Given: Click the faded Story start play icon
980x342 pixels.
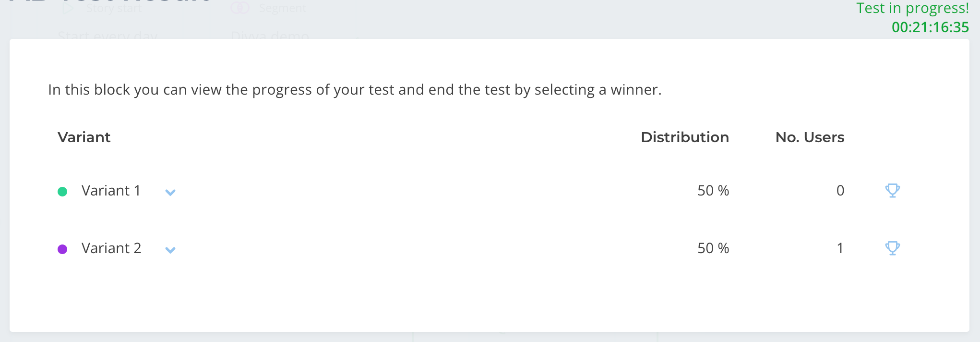Looking at the screenshot, I should coord(68,8).
